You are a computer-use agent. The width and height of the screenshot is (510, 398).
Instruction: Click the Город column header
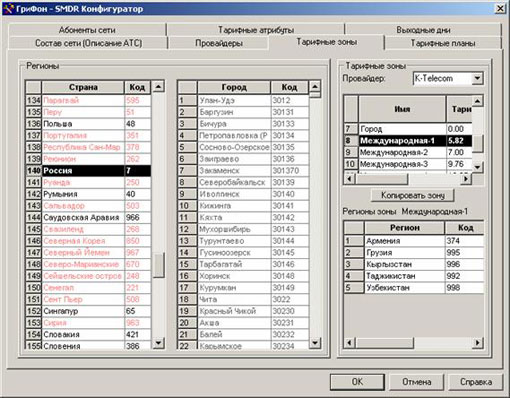click(x=234, y=87)
